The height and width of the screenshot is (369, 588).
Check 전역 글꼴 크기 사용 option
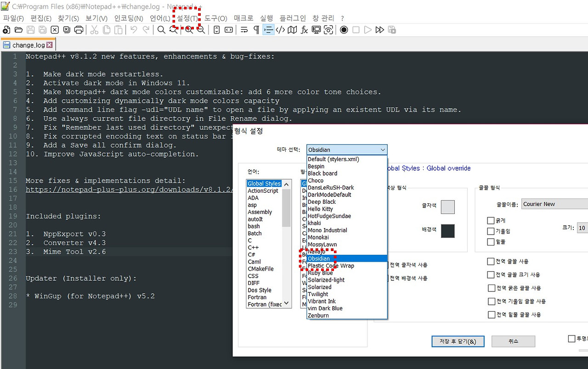coord(491,275)
